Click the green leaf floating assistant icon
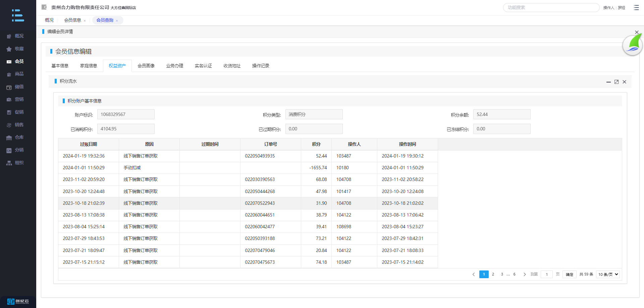Screen dimensions: 644x308 click(633, 45)
